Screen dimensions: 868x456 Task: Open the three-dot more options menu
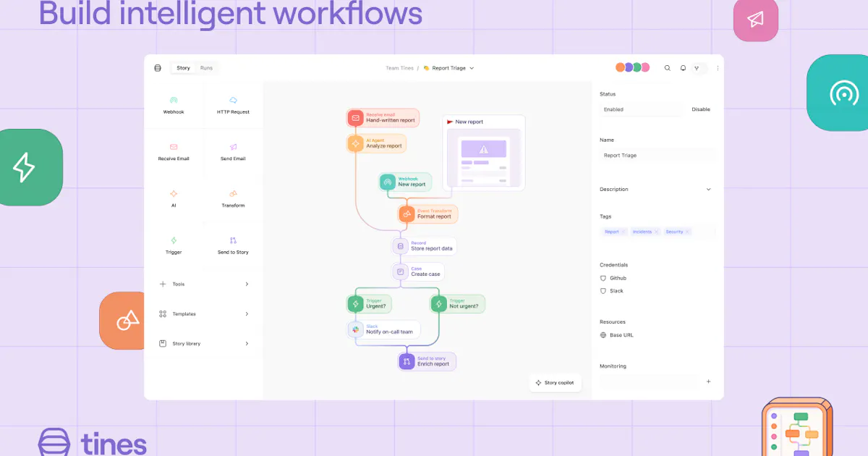coord(718,68)
